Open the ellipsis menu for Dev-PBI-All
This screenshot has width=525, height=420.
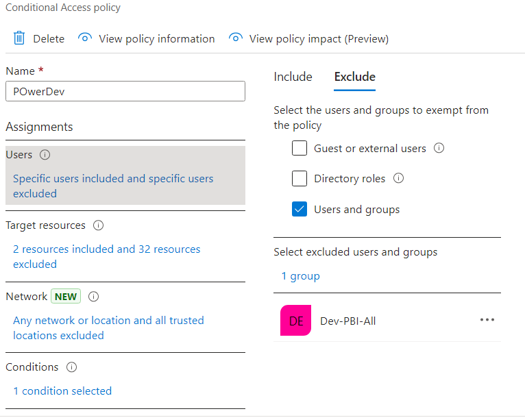pos(487,320)
